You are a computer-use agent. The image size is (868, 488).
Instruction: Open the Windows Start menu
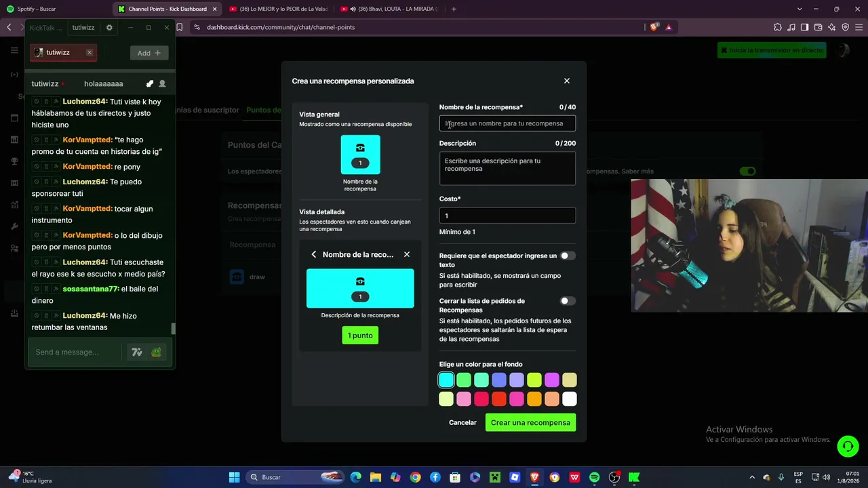point(234,477)
